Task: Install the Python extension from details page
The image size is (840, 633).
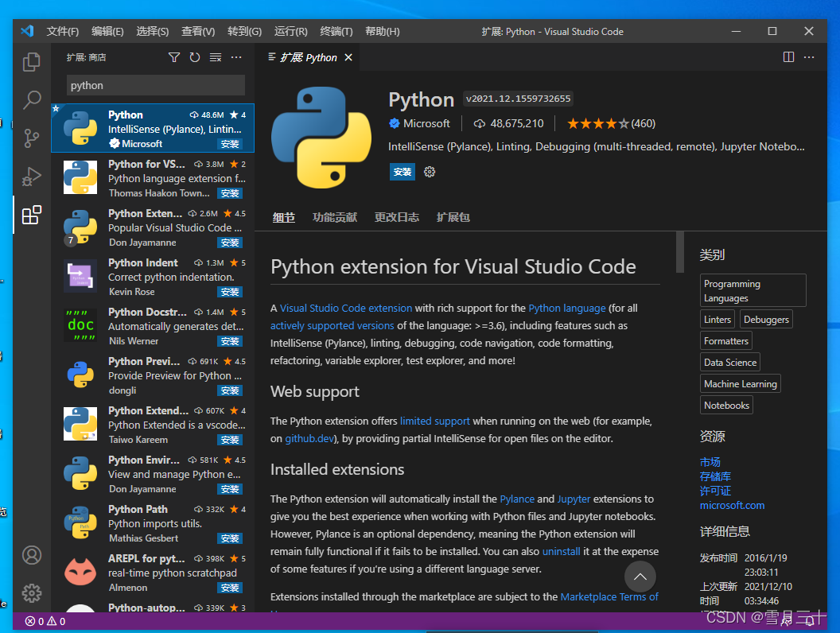Action: click(x=402, y=172)
